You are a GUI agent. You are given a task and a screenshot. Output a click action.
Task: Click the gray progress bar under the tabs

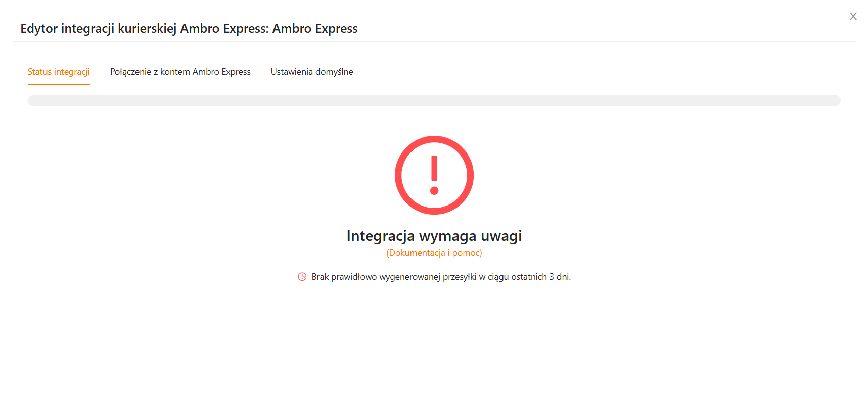[x=434, y=100]
